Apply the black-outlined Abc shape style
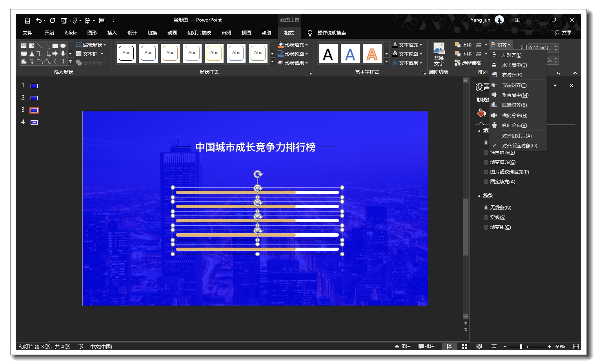 click(126, 53)
